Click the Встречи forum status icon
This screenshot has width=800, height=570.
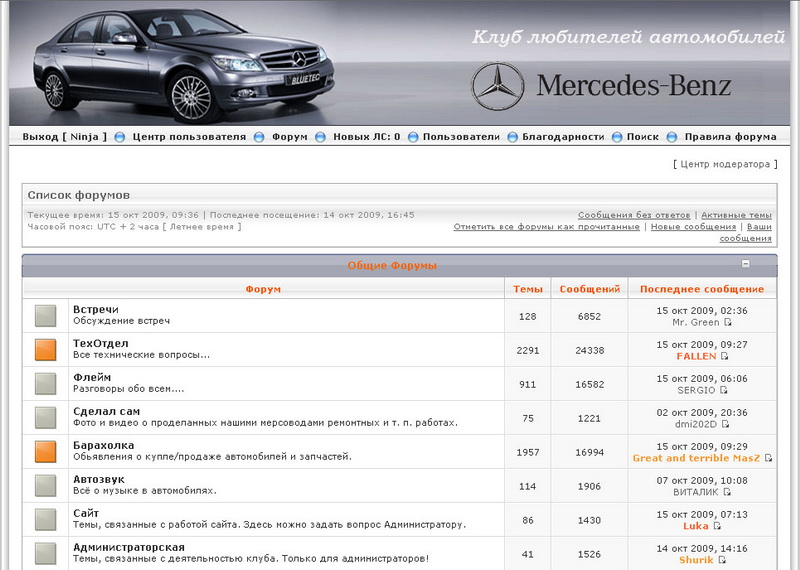pyautogui.click(x=45, y=316)
